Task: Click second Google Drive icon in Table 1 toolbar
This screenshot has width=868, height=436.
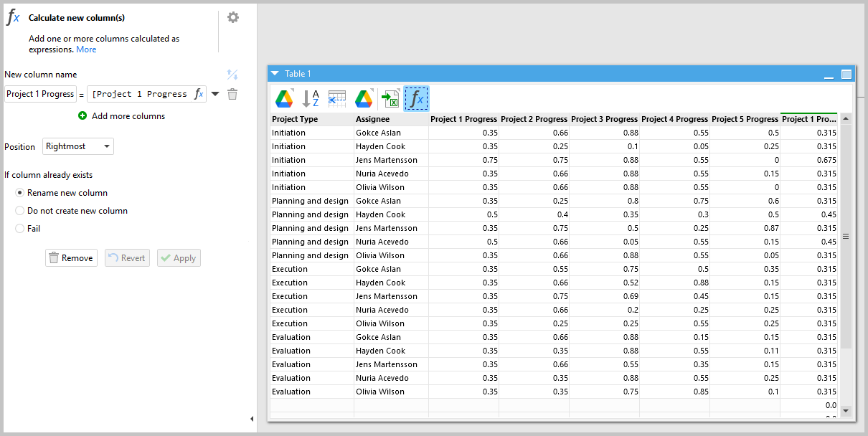Action: pos(364,99)
